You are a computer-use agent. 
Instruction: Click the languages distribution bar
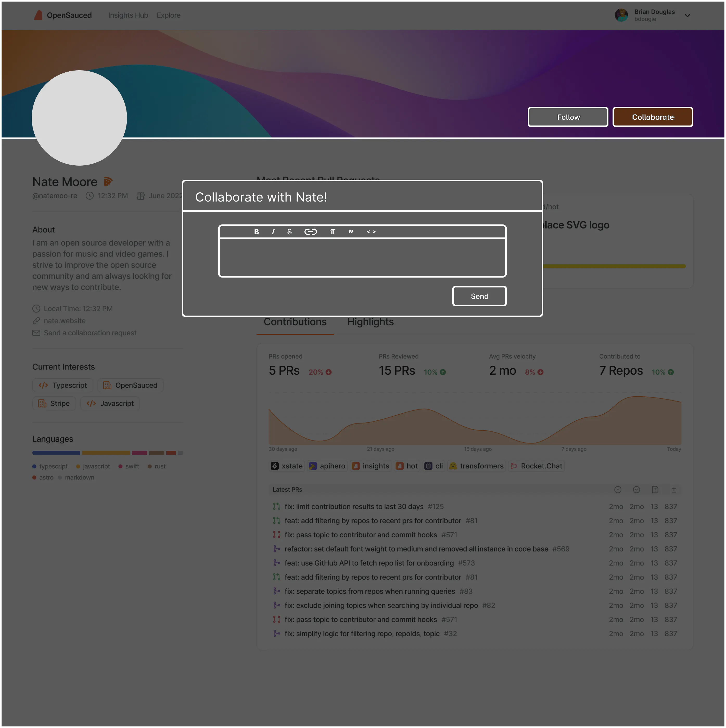[x=107, y=453]
